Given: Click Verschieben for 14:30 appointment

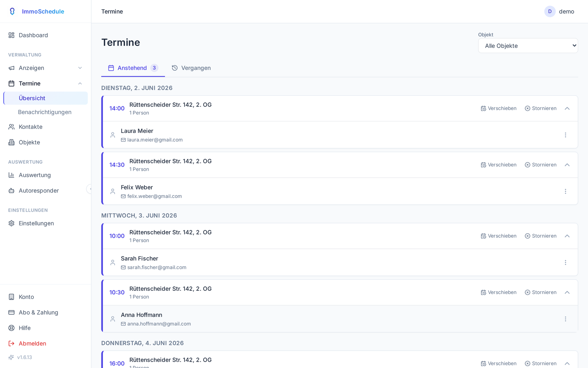Looking at the screenshot, I should click(499, 165).
